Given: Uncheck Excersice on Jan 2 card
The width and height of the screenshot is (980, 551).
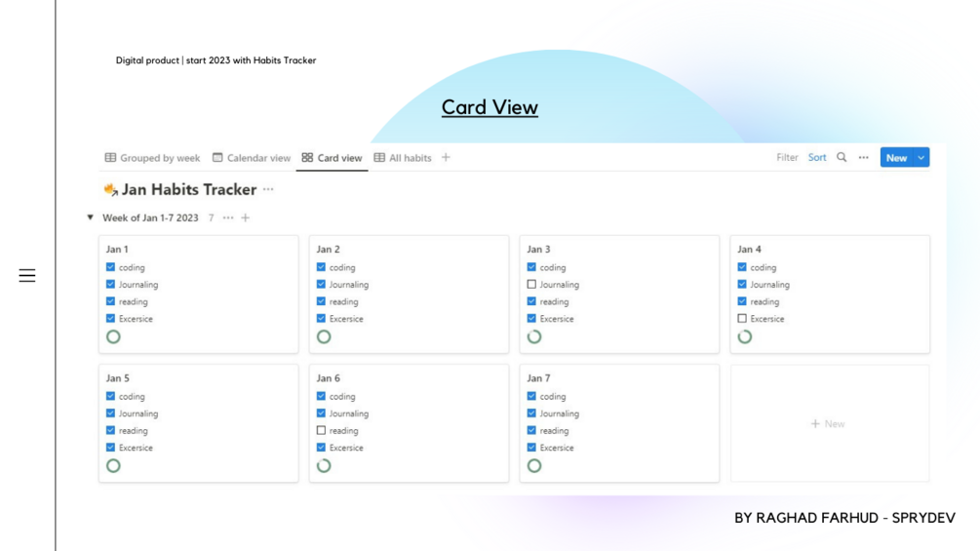Looking at the screenshot, I should coord(321,319).
